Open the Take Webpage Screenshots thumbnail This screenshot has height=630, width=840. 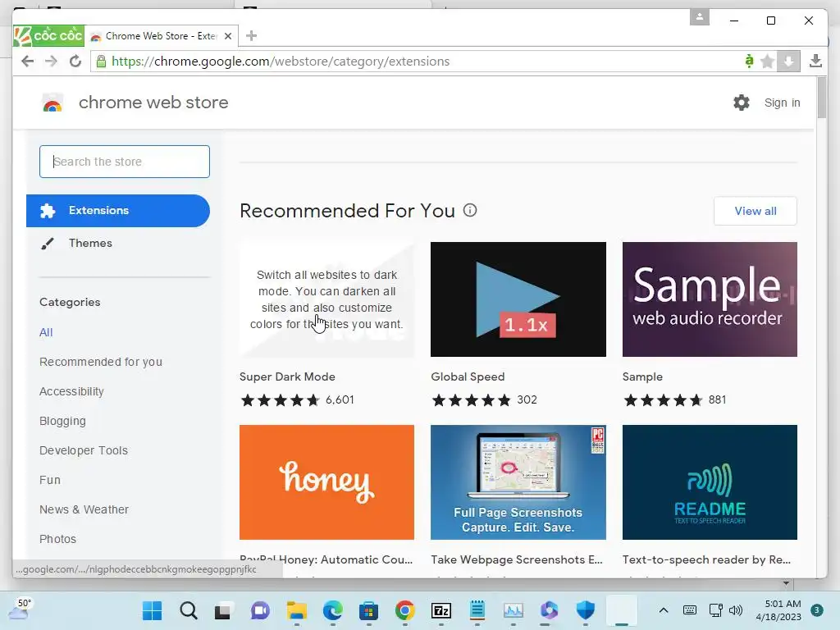[518, 482]
